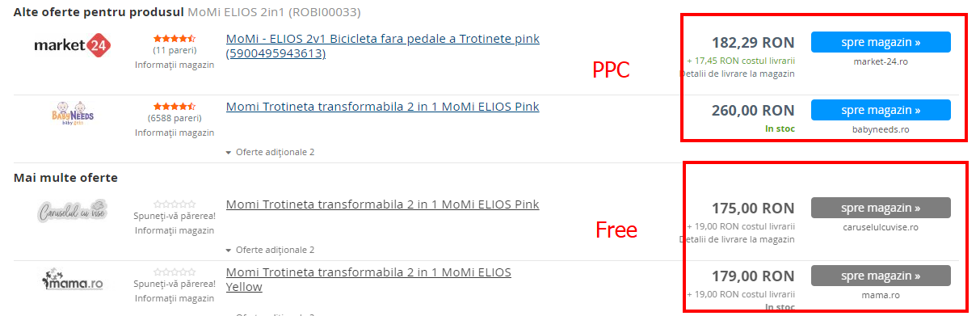This screenshot has height=316, width=980.
Task: Click gray spre magazin button for caruselulcuvise.ro
Action: (881, 208)
